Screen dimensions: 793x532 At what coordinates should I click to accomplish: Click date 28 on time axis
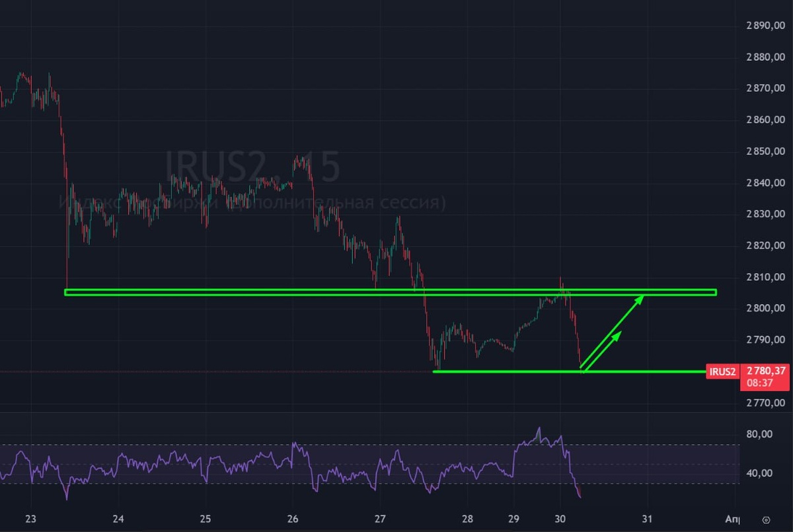(467, 518)
